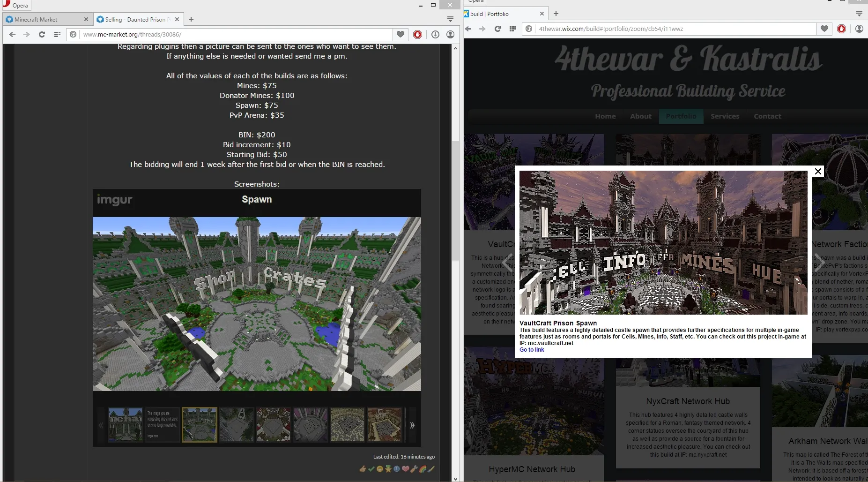The height and width of the screenshot is (482, 868).
Task: Open ad blocker shield in mc-market window
Action: click(x=417, y=34)
